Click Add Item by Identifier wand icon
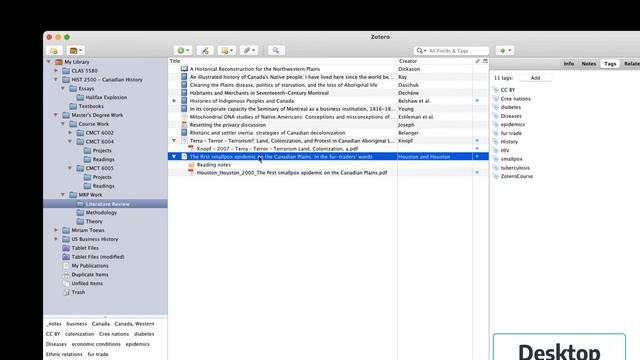Image resolution: width=640 pixels, height=360 pixels. (x=205, y=50)
